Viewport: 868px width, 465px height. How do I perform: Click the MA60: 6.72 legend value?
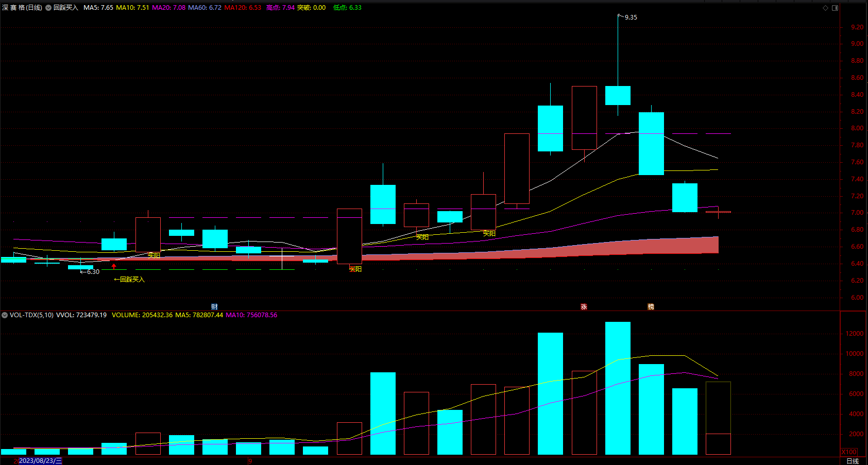205,8
